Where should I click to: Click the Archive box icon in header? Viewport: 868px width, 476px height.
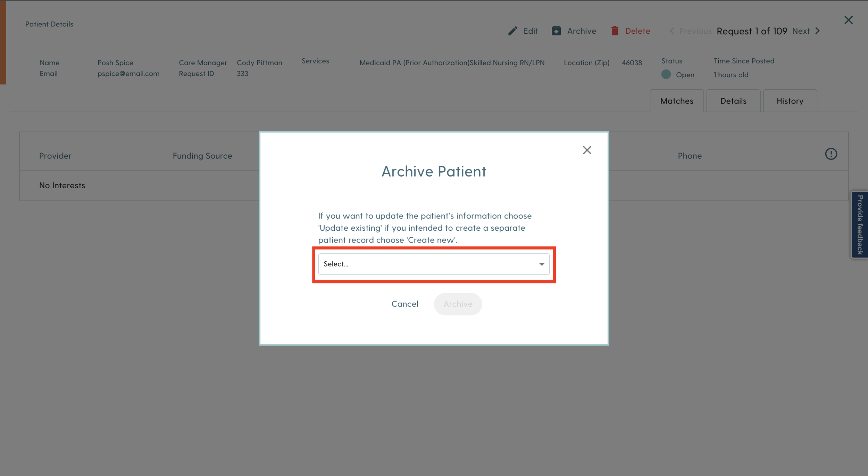pyautogui.click(x=556, y=31)
